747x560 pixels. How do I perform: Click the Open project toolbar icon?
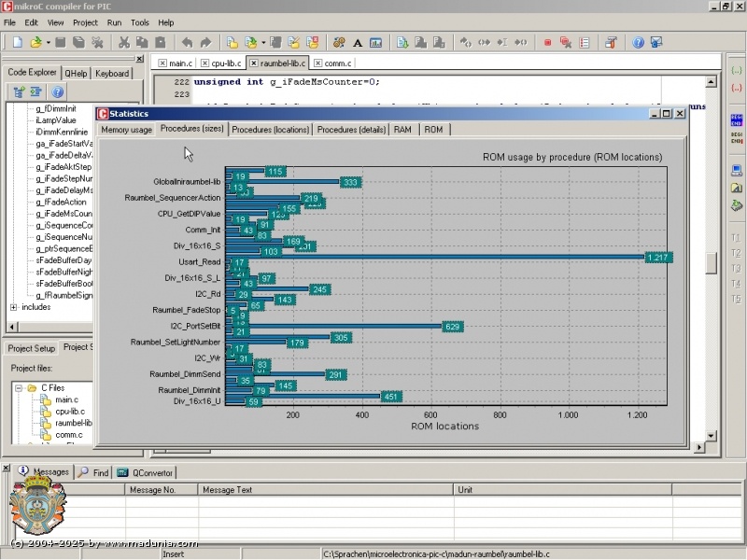tap(250, 42)
